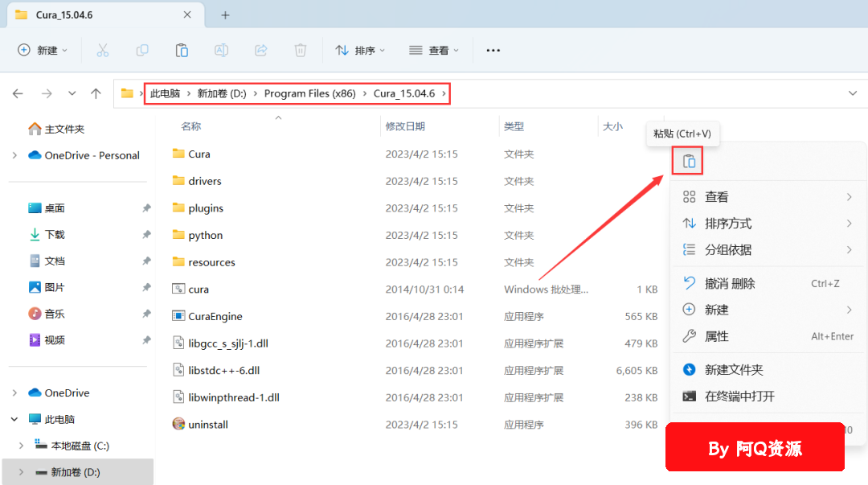The image size is (868, 485).
Task: Close the Cura_15.04.6 tab
Action: click(187, 15)
